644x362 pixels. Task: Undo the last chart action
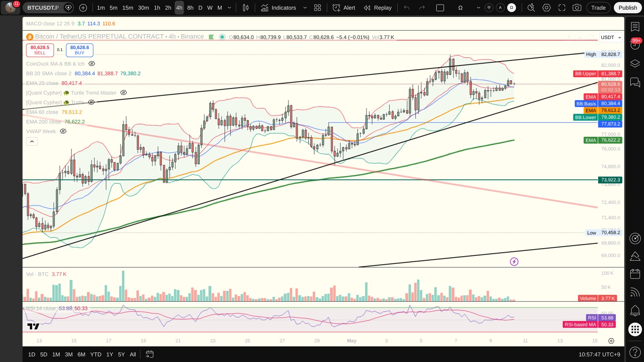[407, 8]
